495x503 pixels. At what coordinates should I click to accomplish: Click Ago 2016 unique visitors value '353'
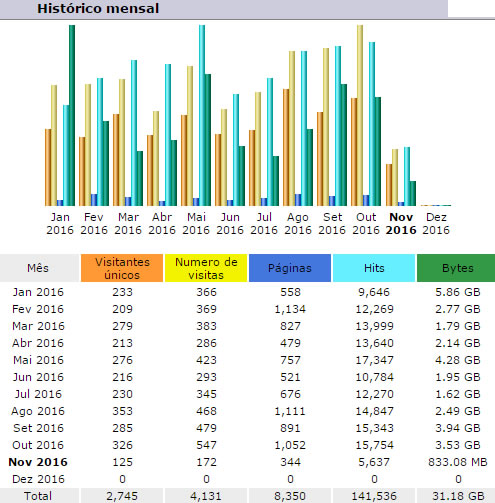122,411
